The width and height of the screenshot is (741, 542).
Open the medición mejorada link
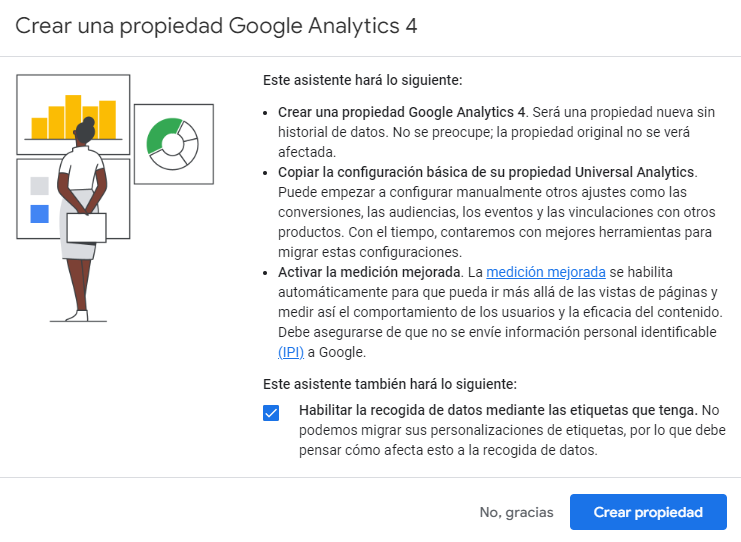pyautogui.click(x=546, y=272)
